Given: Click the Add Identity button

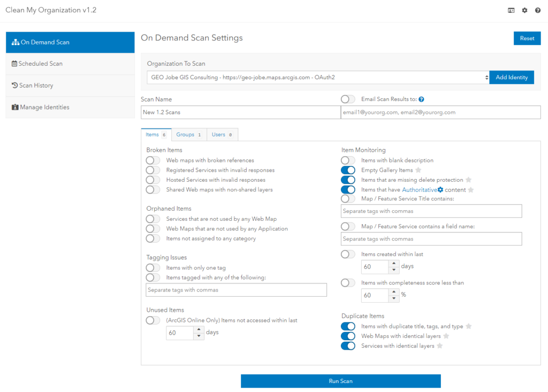Looking at the screenshot, I should click(x=512, y=78).
